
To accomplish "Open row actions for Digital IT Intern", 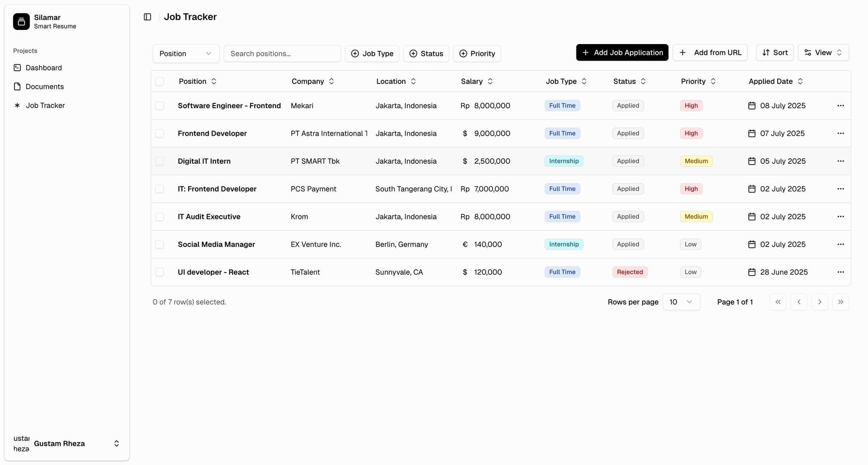I will click(x=840, y=161).
